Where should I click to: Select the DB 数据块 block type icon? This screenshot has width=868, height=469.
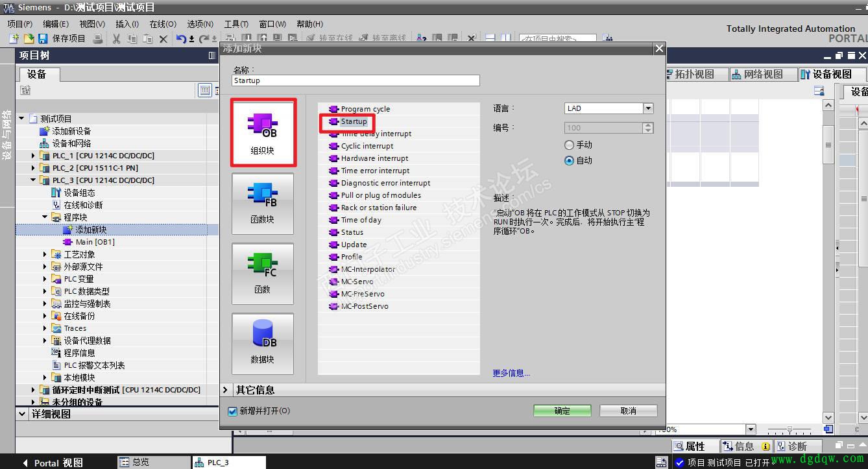pyautogui.click(x=262, y=343)
